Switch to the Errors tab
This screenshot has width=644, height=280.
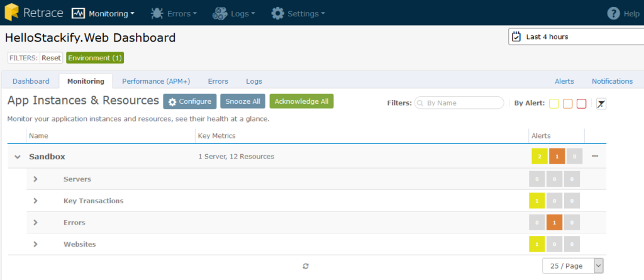click(218, 81)
